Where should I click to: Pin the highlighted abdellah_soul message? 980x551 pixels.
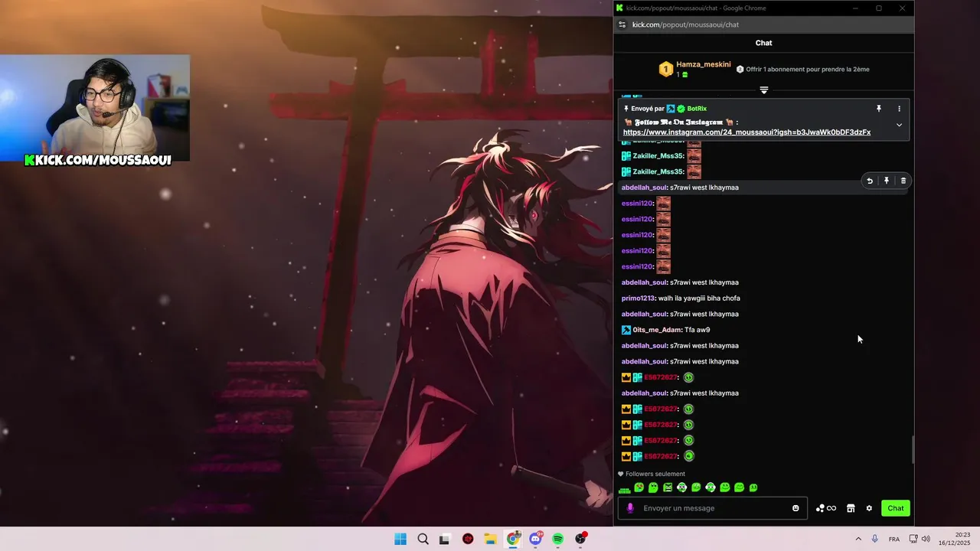coord(887,181)
